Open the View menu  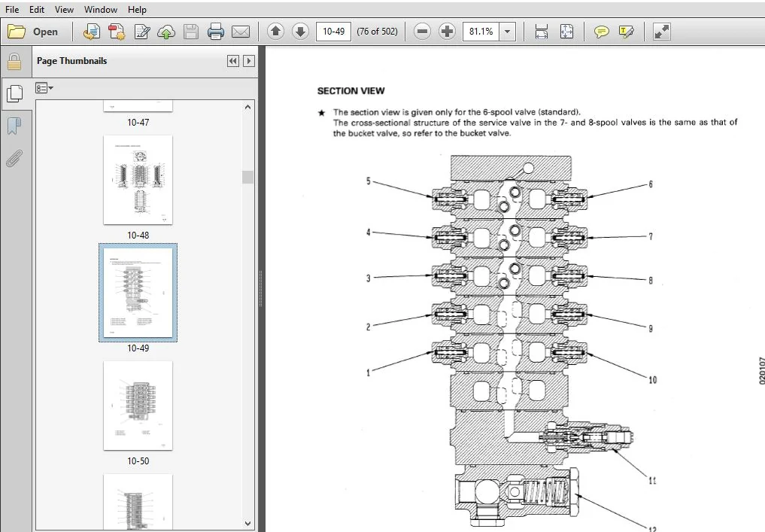tap(64, 9)
